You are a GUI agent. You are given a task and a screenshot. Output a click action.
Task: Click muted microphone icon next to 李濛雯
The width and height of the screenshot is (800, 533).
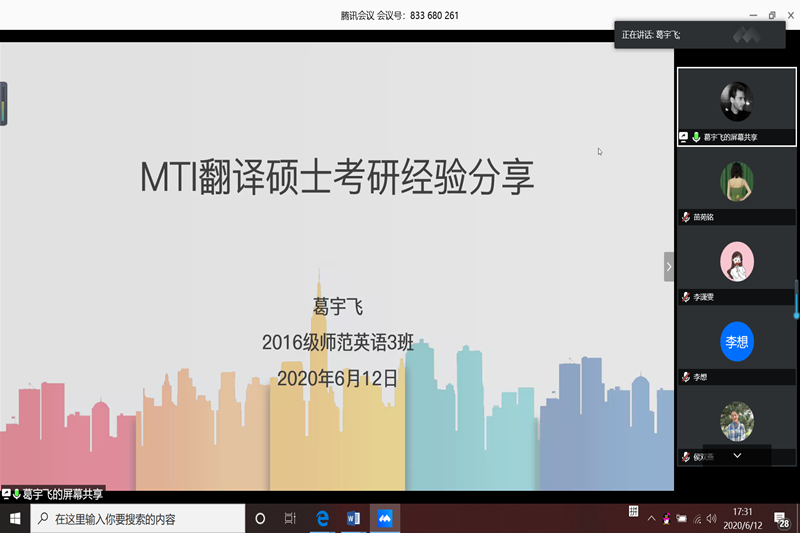685,297
